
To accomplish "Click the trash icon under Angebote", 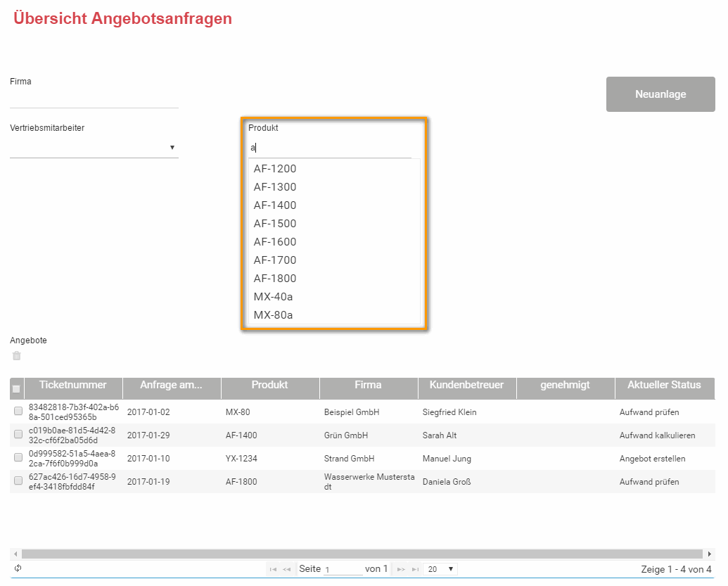I will [x=17, y=356].
